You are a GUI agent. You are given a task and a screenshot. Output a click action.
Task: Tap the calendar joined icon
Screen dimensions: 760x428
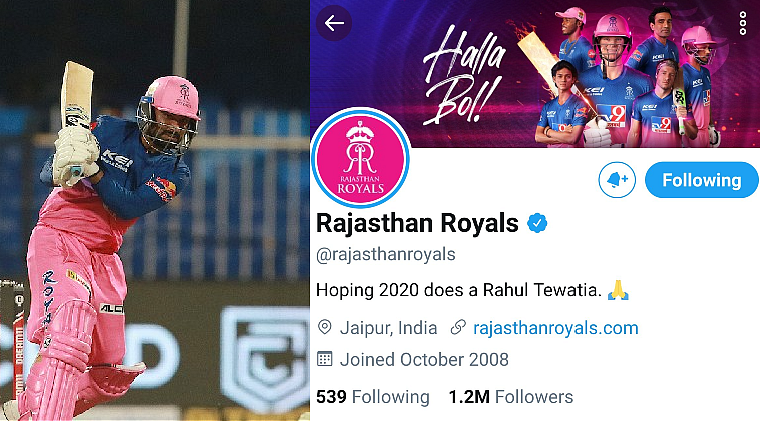click(324, 359)
